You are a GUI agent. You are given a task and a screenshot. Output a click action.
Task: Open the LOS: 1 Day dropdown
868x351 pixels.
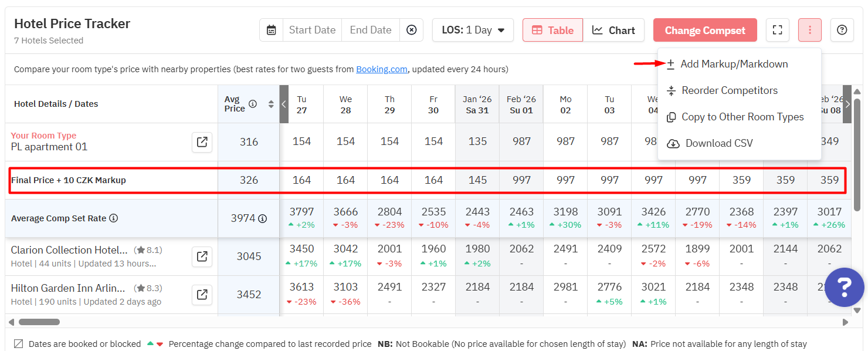[473, 30]
